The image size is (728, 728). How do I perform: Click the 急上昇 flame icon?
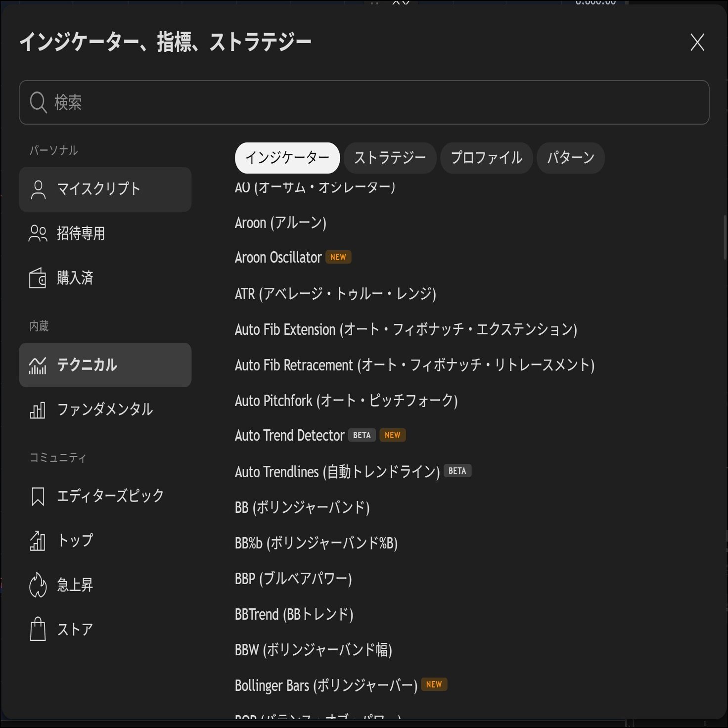(x=38, y=585)
